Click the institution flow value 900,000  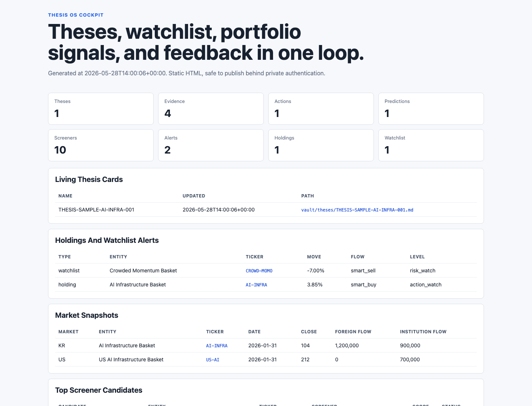click(x=410, y=345)
